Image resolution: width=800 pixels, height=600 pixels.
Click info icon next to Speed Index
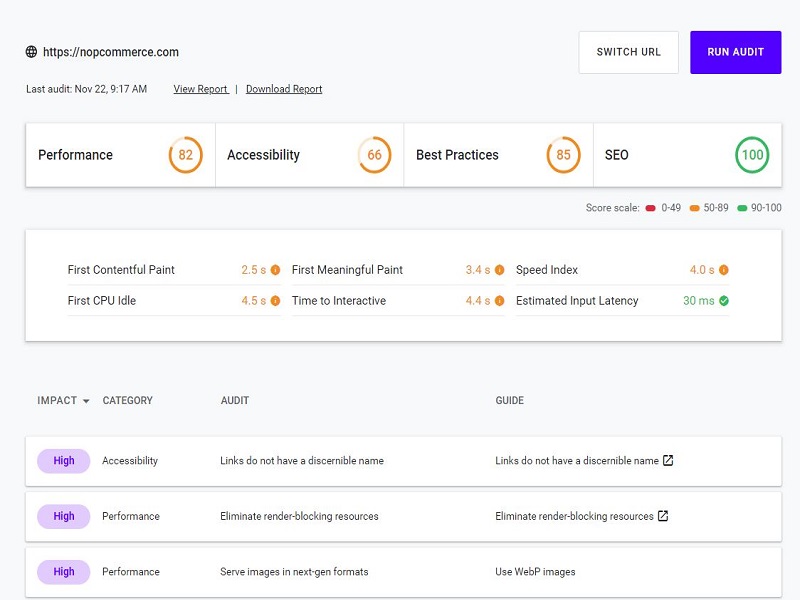coord(723,270)
